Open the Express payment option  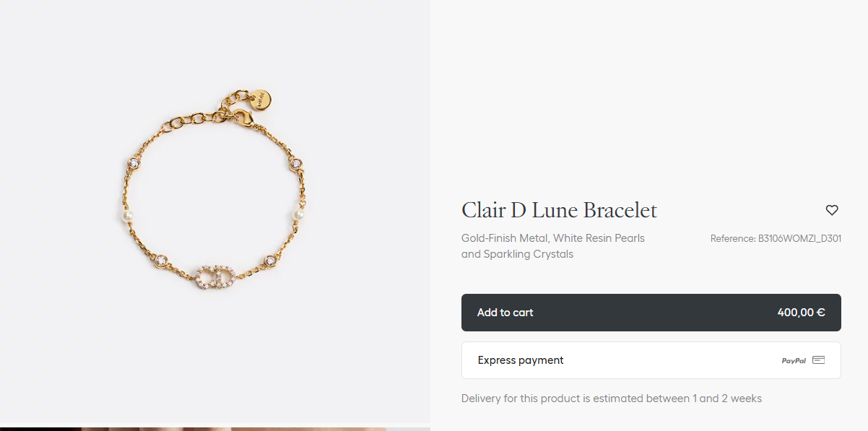[x=651, y=360]
